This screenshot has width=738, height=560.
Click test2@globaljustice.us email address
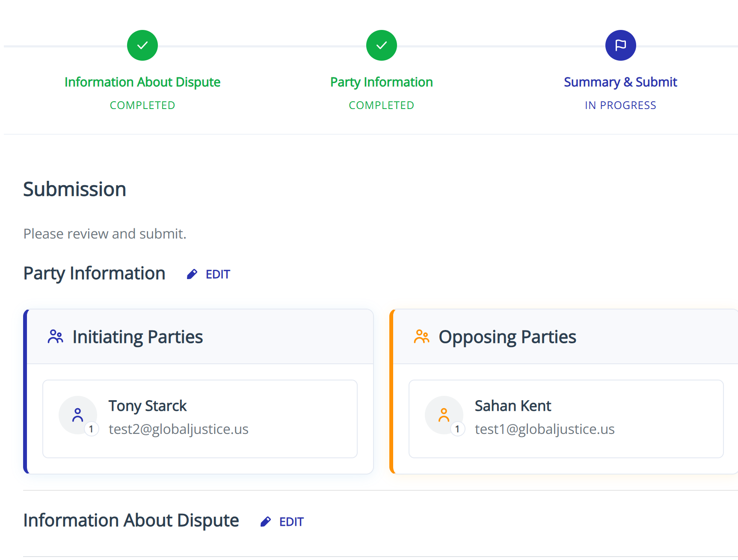click(x=178, y=429)
